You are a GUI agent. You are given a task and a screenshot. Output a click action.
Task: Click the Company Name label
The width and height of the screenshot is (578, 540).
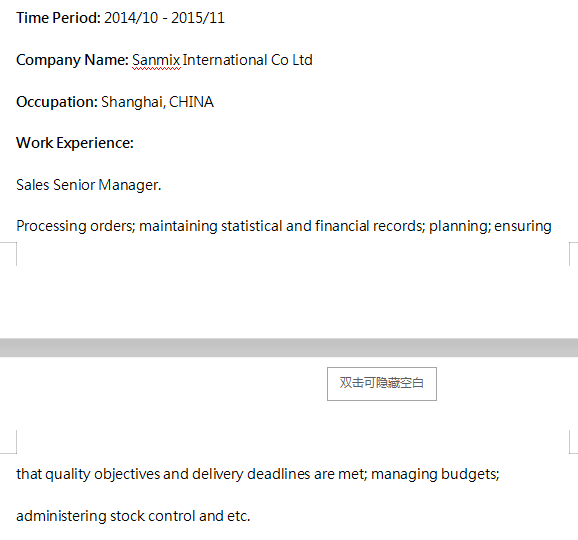tap(72, 60)
